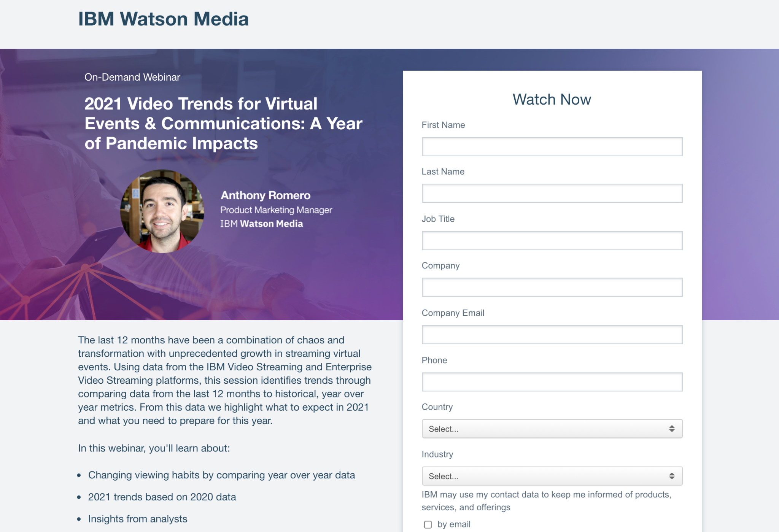Click the webinar title headline text
Image resolution: width=779 pixels, height=532 pixels.
tap(223, 124)
